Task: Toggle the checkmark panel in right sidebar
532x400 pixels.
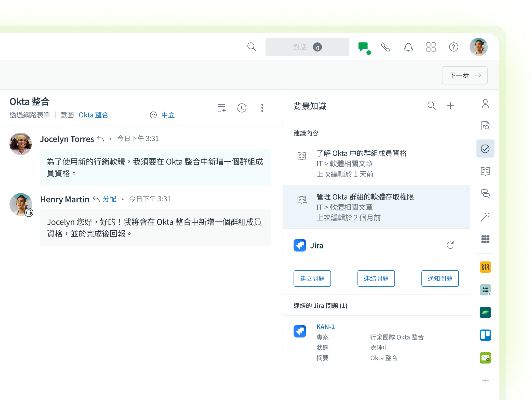Action: pos(485,148)
